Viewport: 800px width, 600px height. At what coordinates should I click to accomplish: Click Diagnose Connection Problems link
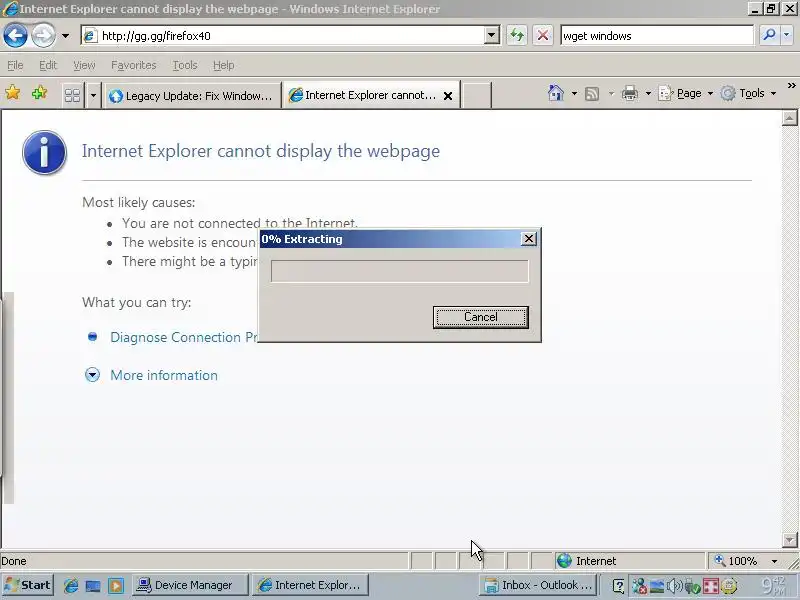[x=184, y=337]
